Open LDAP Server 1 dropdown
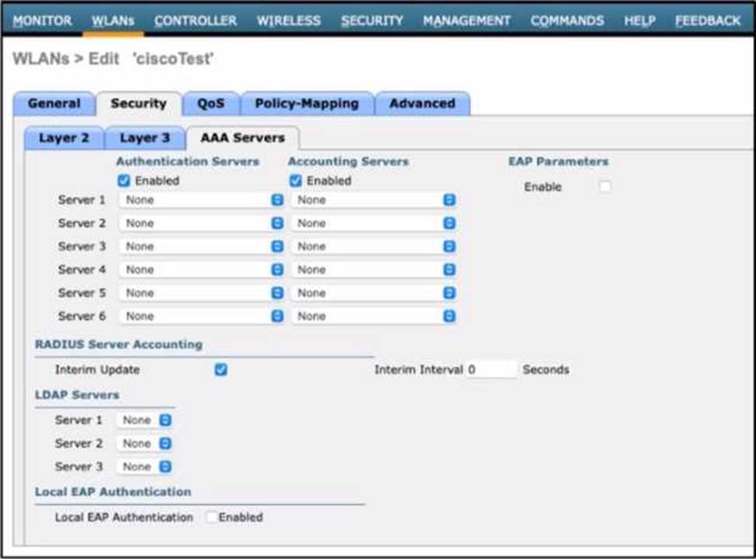This screenshot has width=756, height=559. pyautogui.click(x=144, y=420)
